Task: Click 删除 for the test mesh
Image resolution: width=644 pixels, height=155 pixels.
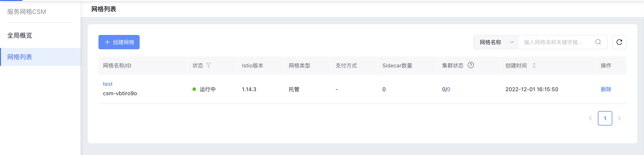Action: tap(606, 89)
